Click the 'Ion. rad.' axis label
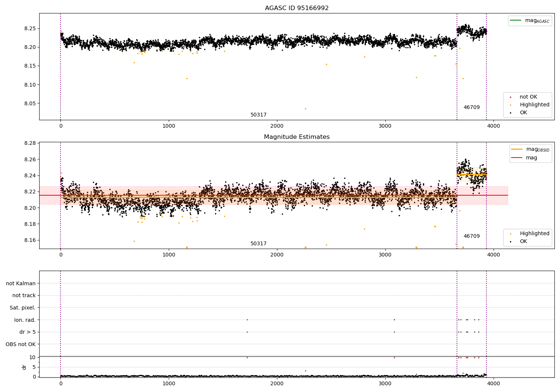The image size is (560, 392). coord(25,320)
